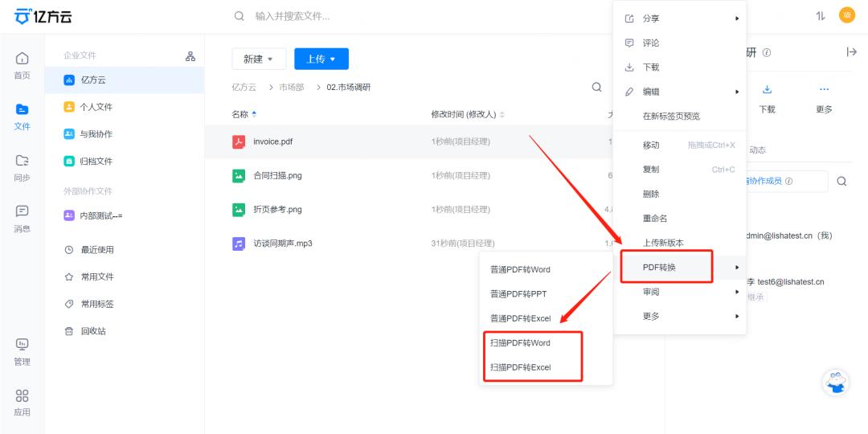Click the 回收站 trash icon
The image size is (868, 434).
click(x=69, y=331)
